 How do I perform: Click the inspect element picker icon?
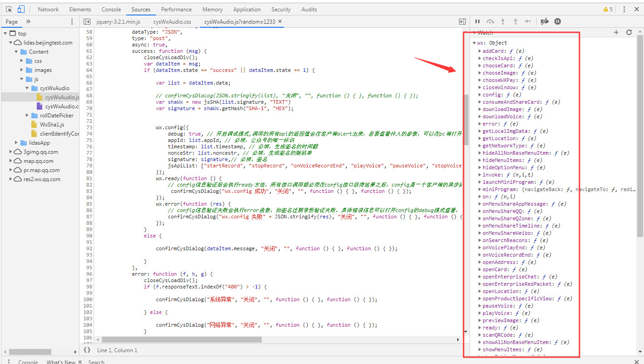pyautogui.click(x=9, y=9)
